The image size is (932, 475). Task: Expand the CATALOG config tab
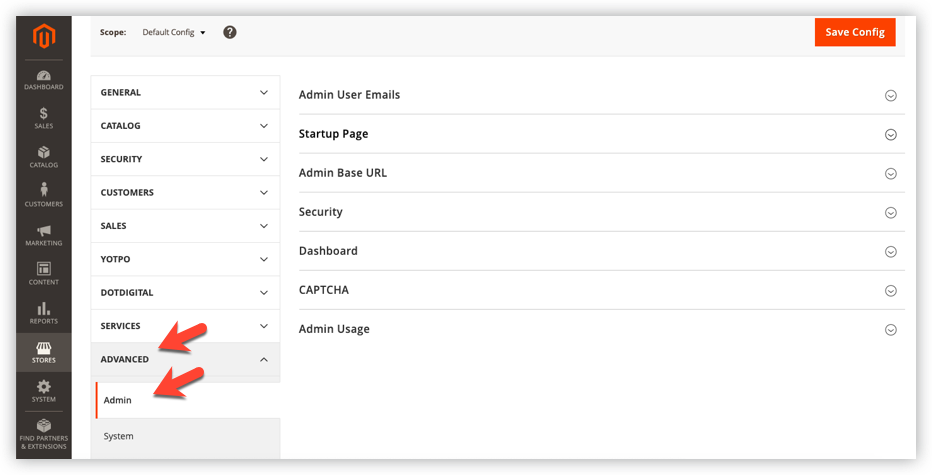tap(185, 126)
